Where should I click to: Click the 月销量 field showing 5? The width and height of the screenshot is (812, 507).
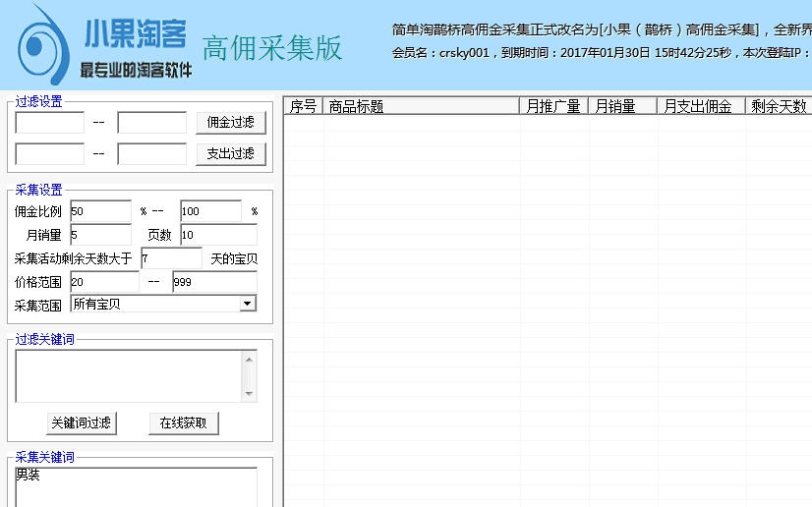coord(101,235)
